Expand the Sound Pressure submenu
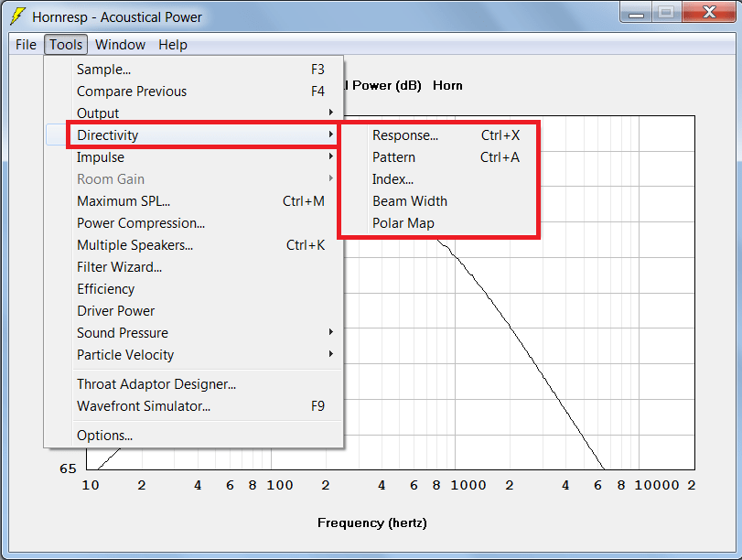Screen dimensions: 742x560 pyautogui.click(x=194, y=332)
